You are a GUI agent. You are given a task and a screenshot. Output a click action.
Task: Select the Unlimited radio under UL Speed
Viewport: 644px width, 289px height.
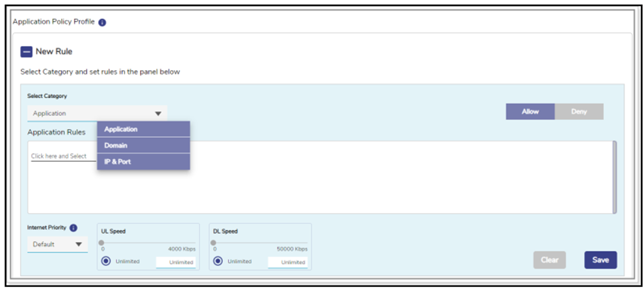[x=106, y=262]
